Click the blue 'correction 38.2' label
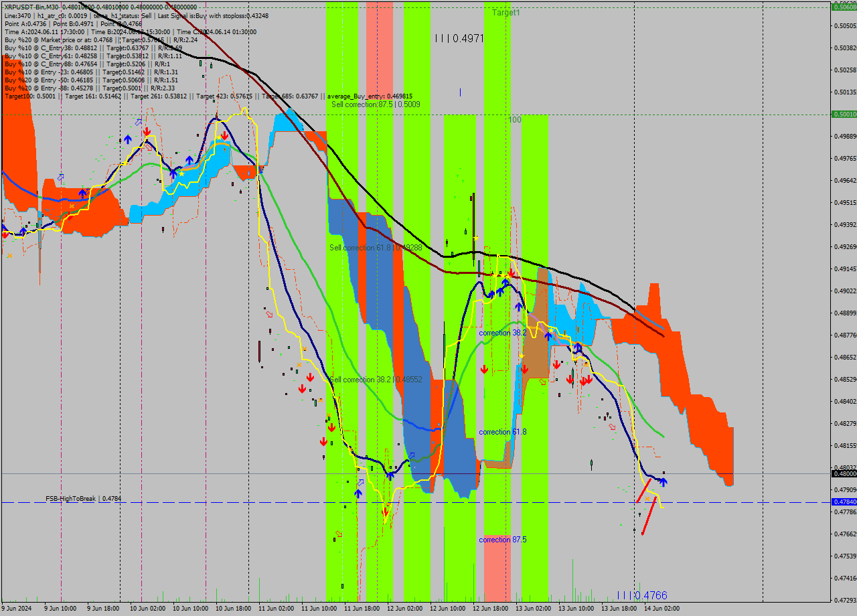Viewport: 857px width, 616px height. (502, 333)
